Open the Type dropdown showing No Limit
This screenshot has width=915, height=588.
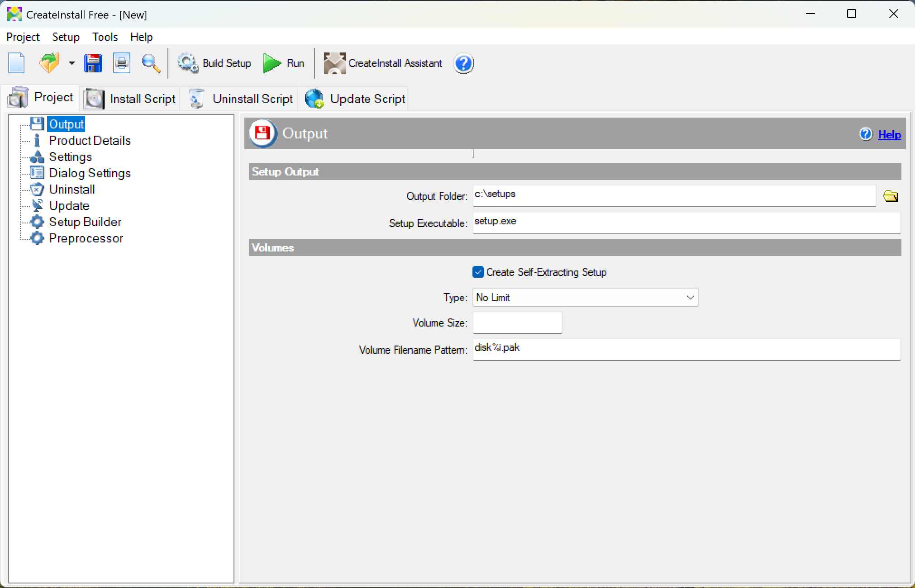pos(585,297)
